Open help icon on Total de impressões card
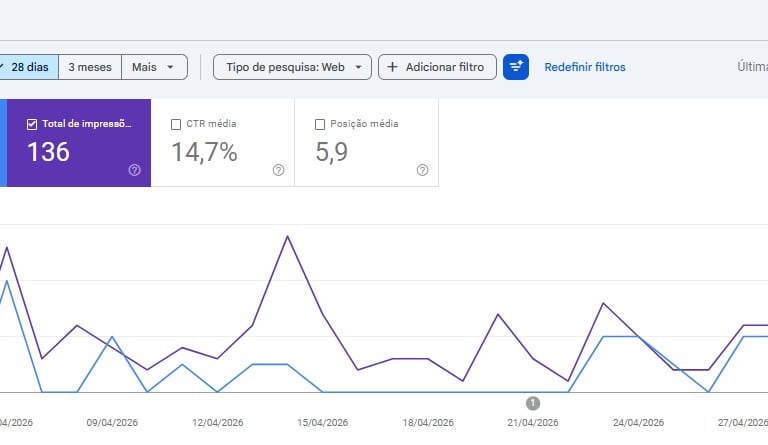Screen dimensions: 768x445 pos(135,170)
